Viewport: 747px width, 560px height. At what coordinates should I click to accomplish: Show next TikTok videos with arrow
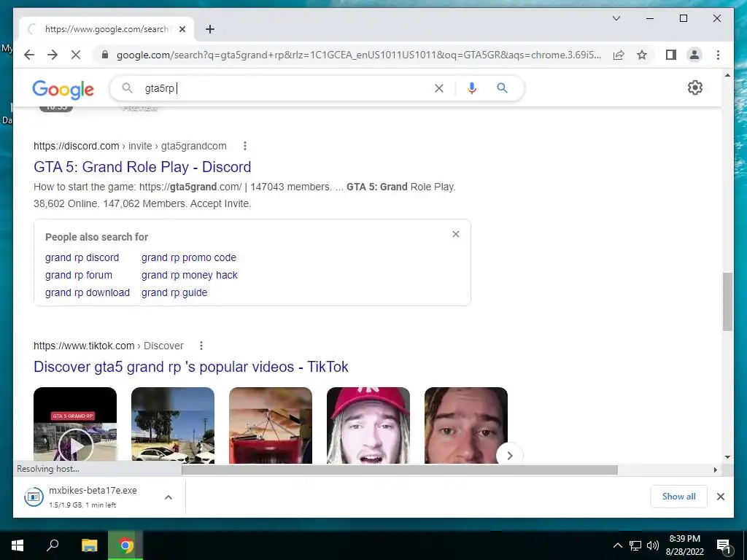click(509, 456)
